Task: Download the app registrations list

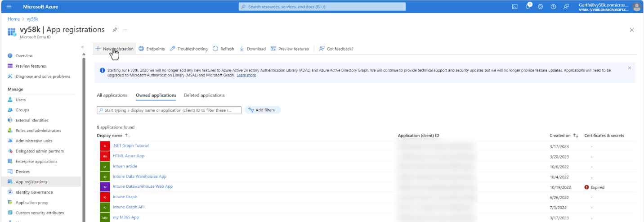Action: tap(252, 49)
